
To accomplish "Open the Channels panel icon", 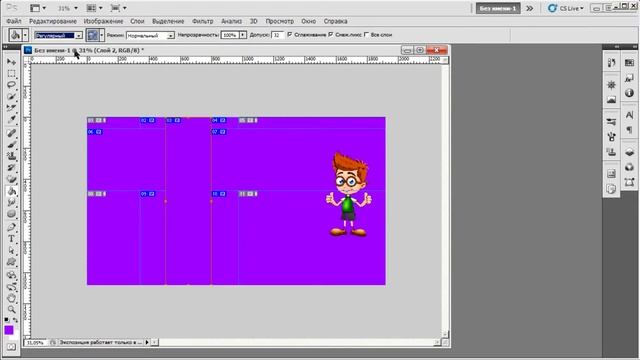I will coord(629,167).
